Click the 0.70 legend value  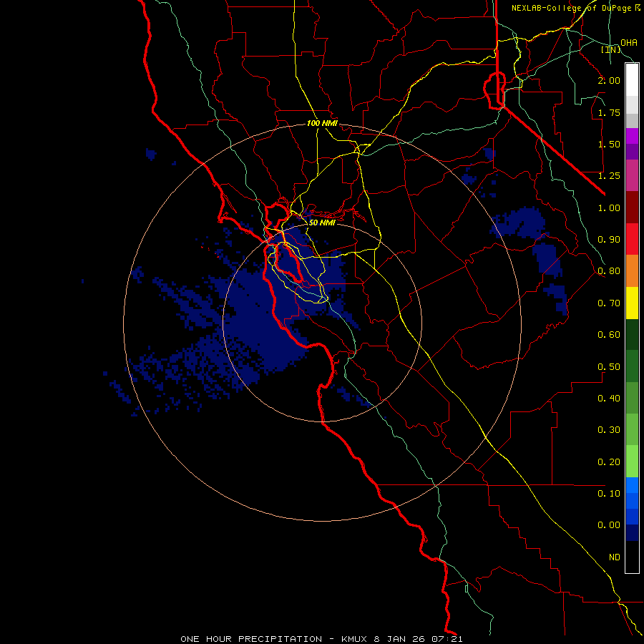click(609, 303)
